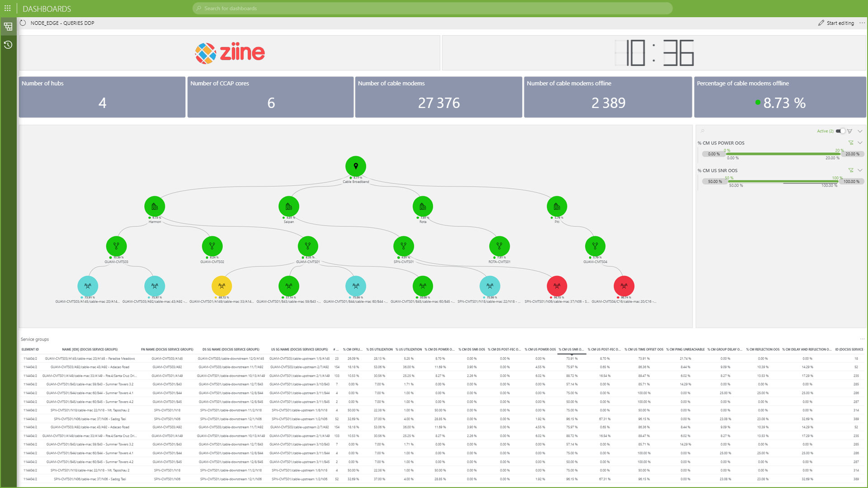Click the ziine logo
The width and height of the screenshot is (868, 488).
click(x=230, y=53)
